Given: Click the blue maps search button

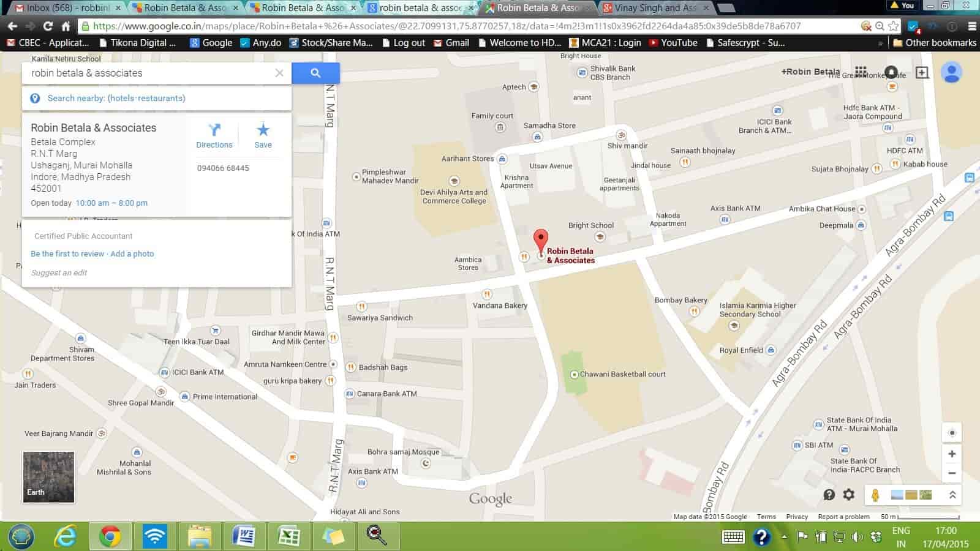Looking at the screenshot, I should coord(315,73).
